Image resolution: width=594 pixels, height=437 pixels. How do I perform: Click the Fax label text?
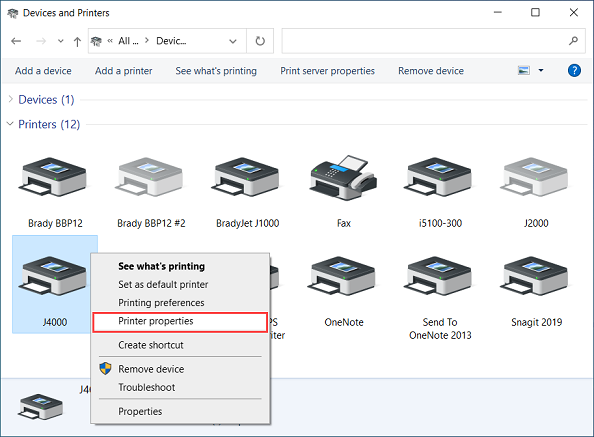coord(344,223)
